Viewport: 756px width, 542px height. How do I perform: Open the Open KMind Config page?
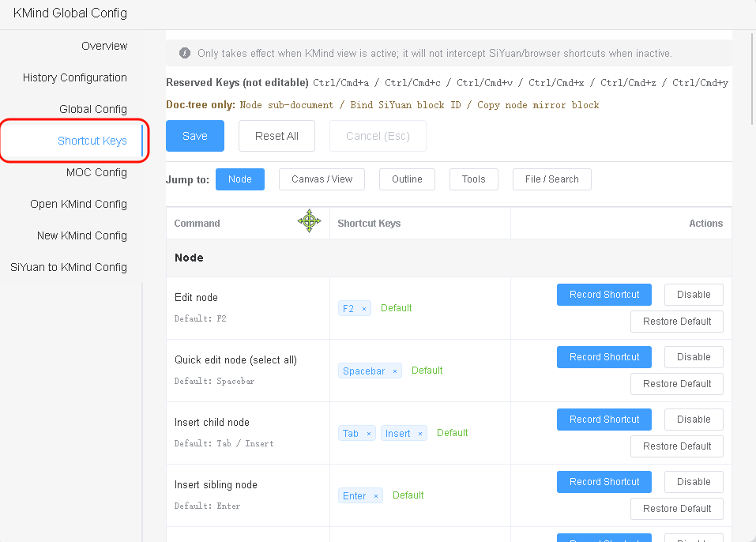[x=78, y=204]
